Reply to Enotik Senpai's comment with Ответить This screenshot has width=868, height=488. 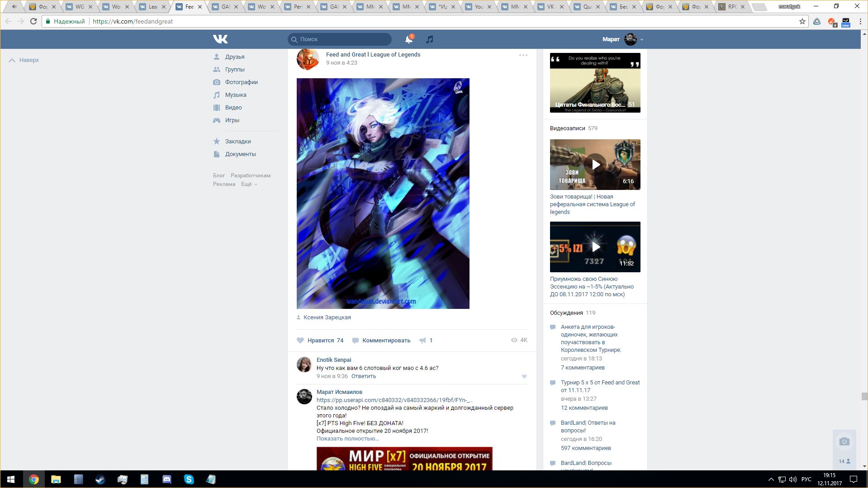click(x=364, y=376)
